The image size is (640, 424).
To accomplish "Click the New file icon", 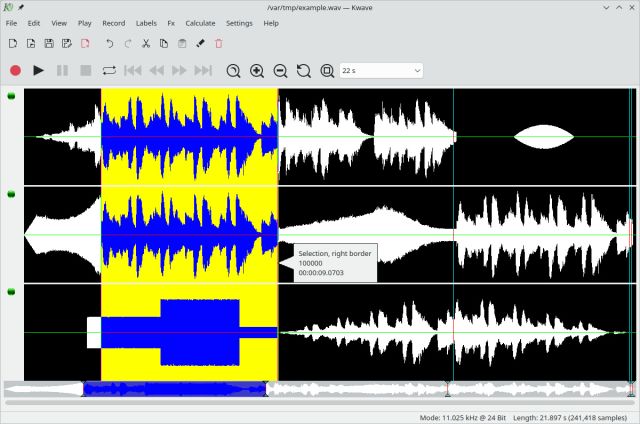I will point(13,43).
